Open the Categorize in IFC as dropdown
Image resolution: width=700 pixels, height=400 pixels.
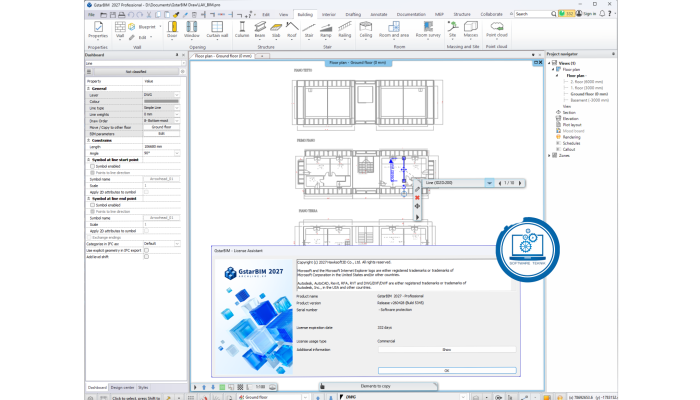pyautogui.click(x=177, y=244)
